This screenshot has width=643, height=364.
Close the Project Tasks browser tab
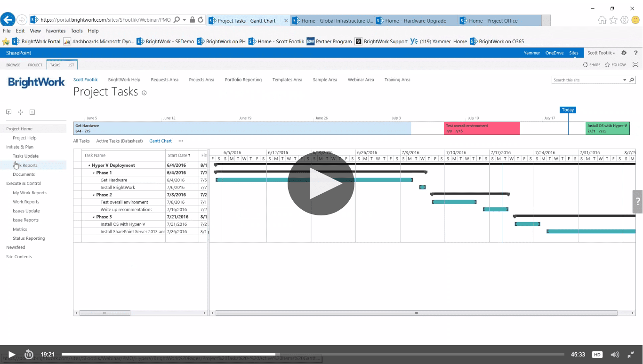click(286, 21)
